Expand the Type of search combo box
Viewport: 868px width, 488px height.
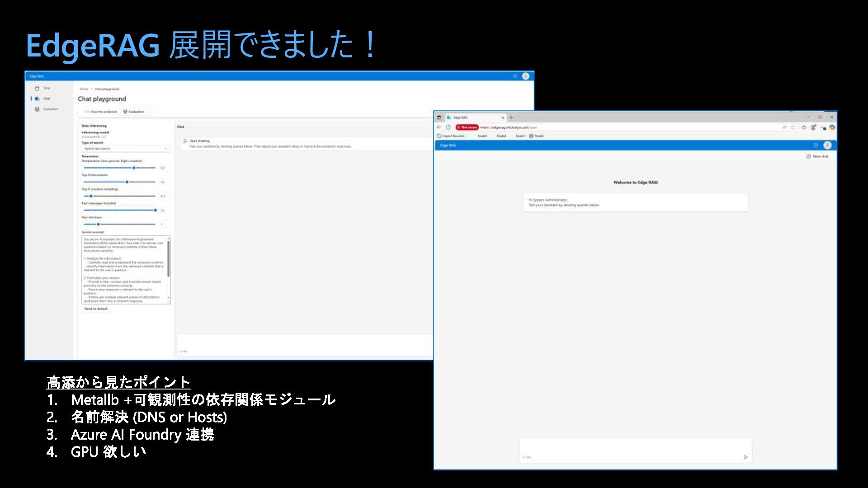tap(126, 149)
